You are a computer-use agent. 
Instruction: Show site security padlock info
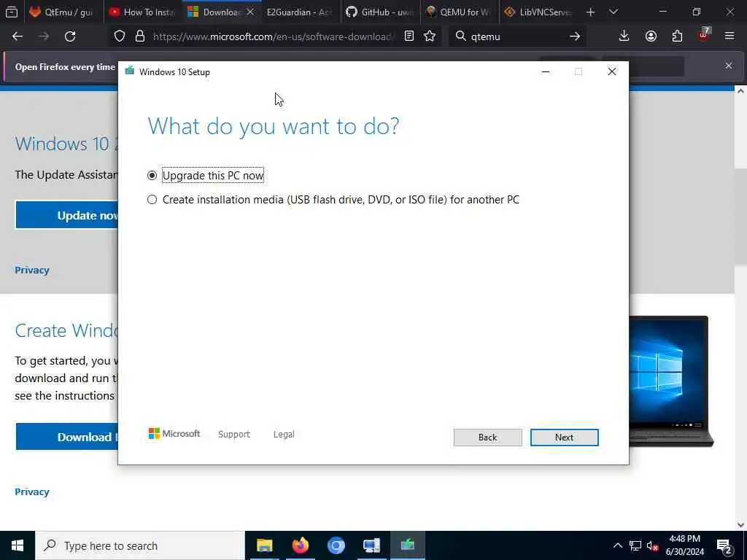139,36
